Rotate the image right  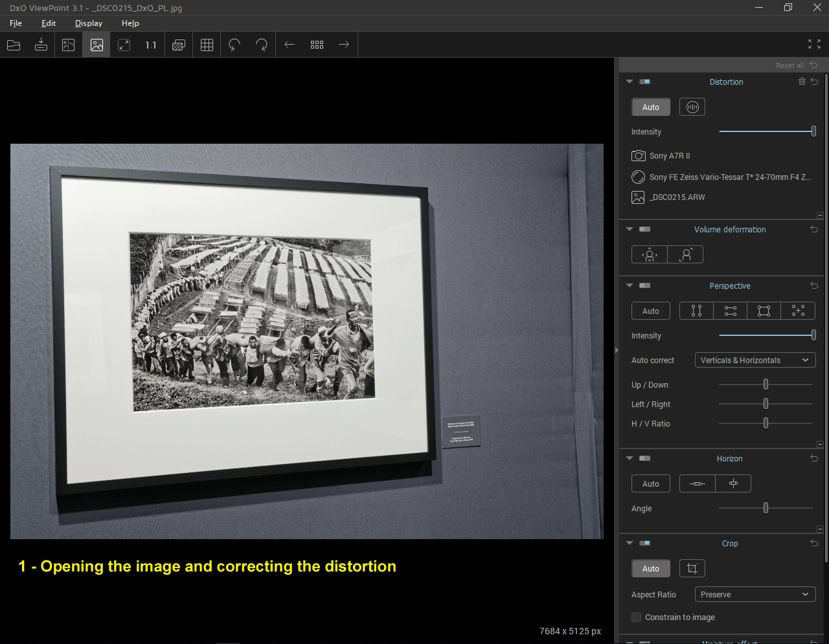[x=262, y=45]
